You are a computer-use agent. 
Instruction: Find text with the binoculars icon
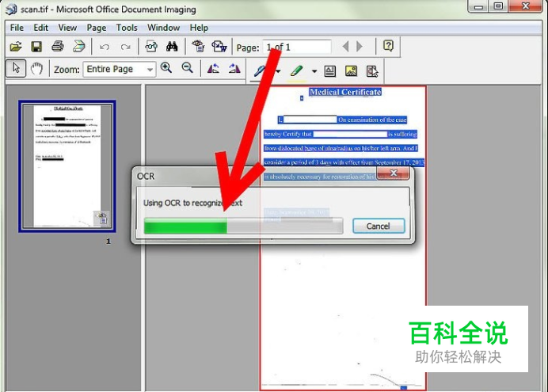pos(172,46)
